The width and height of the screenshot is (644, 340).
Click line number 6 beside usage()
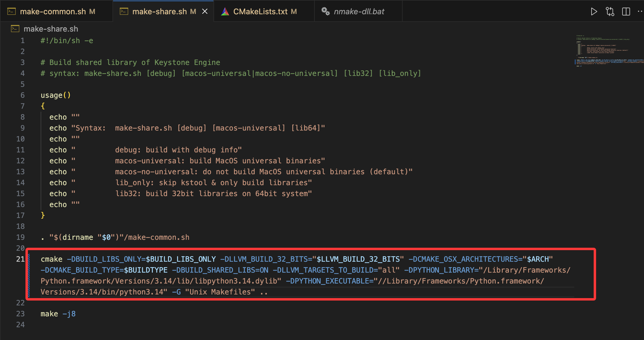[22, 95]
